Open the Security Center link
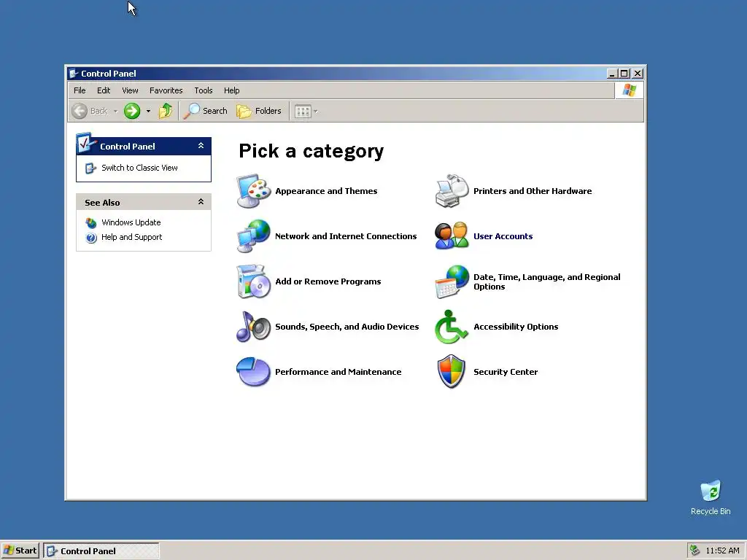Image resolution: width=747 pixels, height=560 pixels. pyautogui.click(x=506, y=372)
